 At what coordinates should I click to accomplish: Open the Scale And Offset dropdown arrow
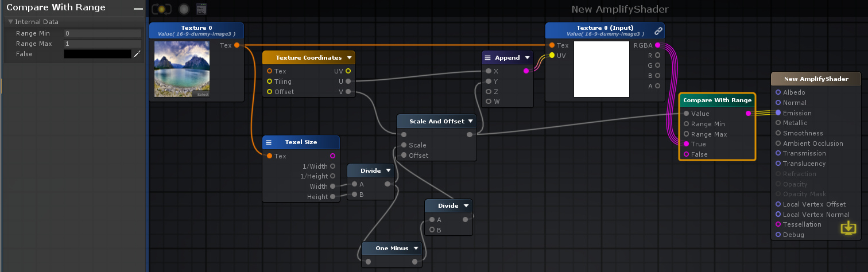[470, 121]
